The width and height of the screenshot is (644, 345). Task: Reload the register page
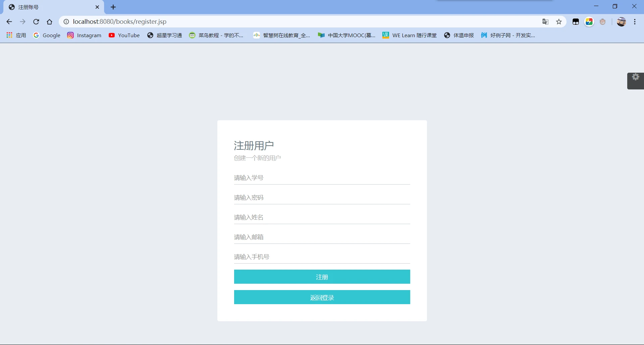coord(36,22)
